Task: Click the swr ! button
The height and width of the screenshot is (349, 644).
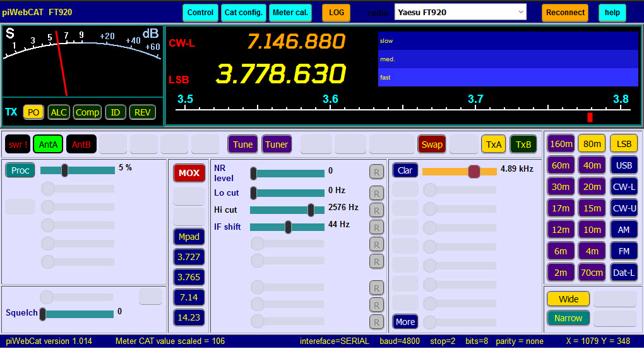Action: tap(18, 144)
